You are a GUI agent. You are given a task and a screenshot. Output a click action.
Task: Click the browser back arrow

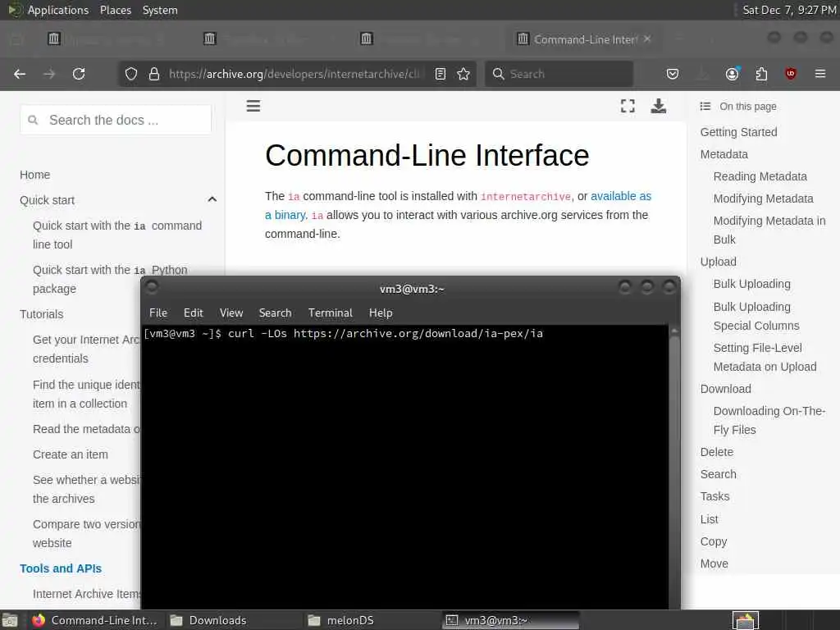20,74
